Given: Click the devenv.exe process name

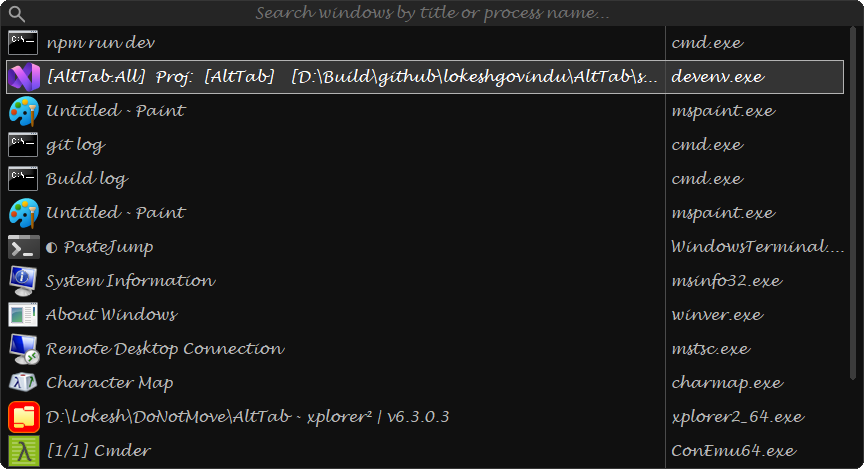Looking at the screenshot, I should [718, 77].
